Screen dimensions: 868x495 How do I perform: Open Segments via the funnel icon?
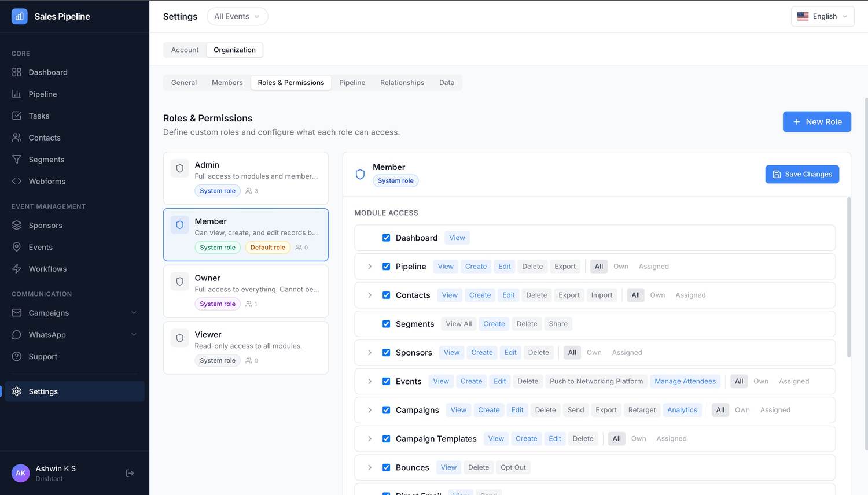[x=17, y=160]
